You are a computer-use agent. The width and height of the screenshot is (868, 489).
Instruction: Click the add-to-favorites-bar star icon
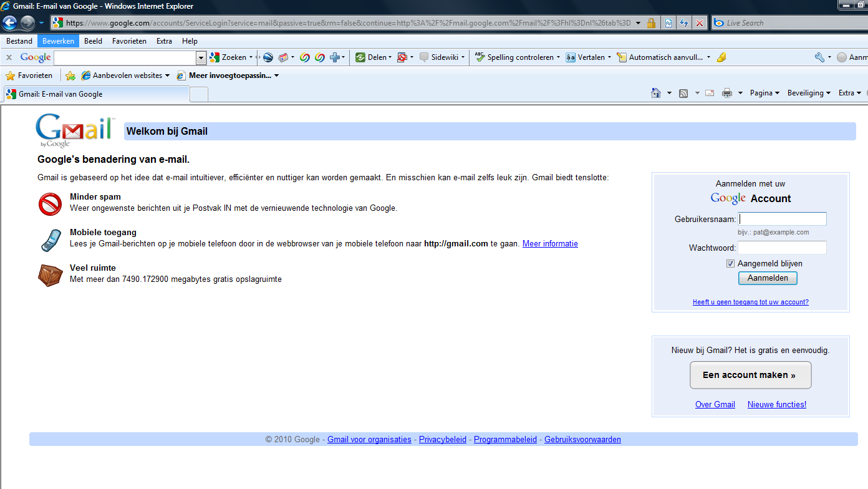(70, 75)
